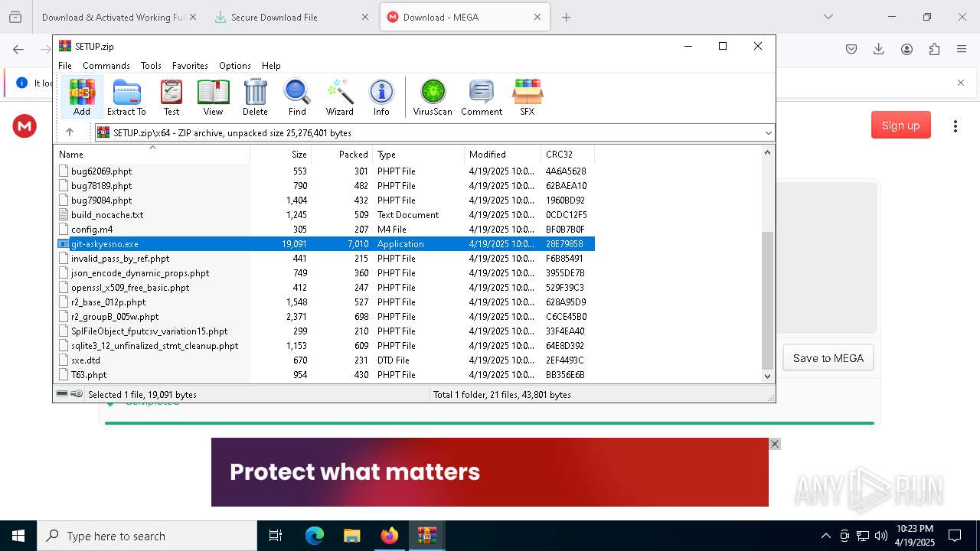Sort by Type column header

pyautogui.click(x=418, y=154)
